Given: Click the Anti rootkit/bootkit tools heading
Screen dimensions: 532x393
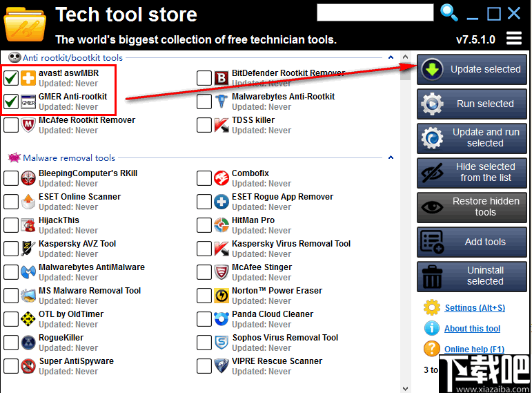Looking at the screenshot, I should 72,58.
